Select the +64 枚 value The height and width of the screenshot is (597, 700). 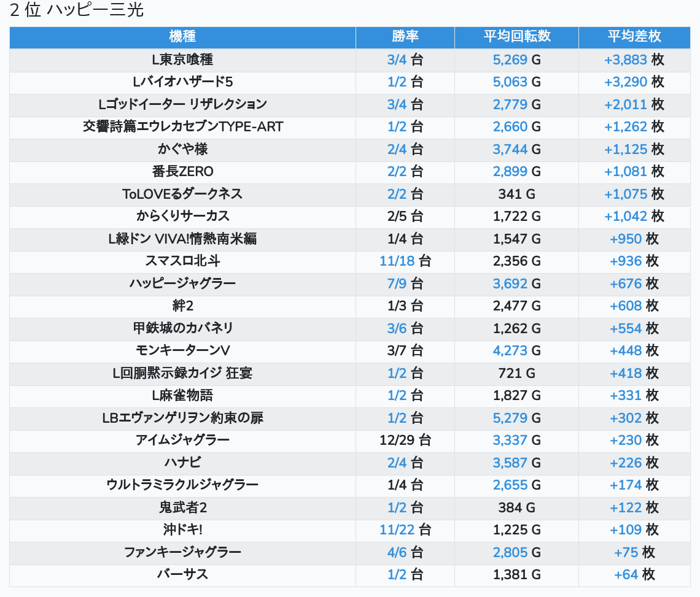tap(634, 574)
